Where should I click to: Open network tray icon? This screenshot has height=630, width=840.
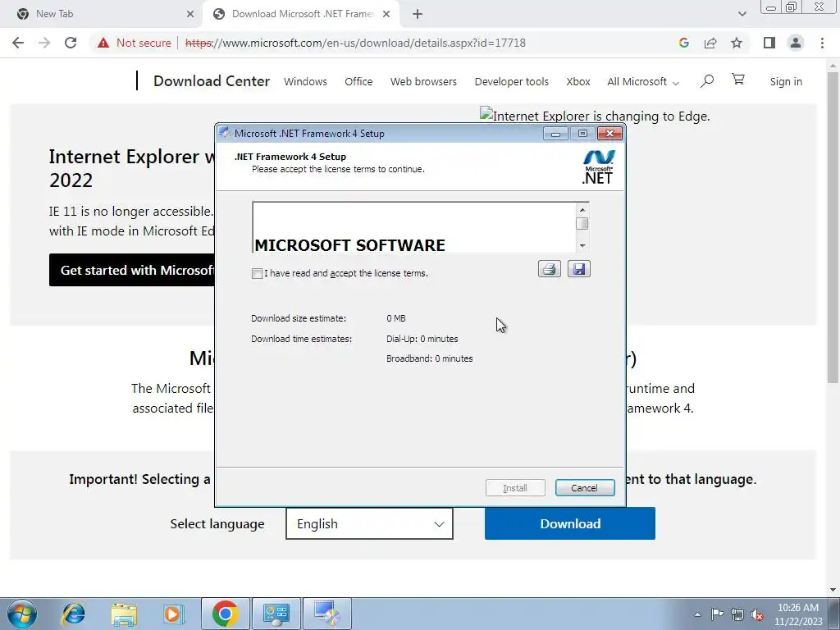[x=737, y=614]
